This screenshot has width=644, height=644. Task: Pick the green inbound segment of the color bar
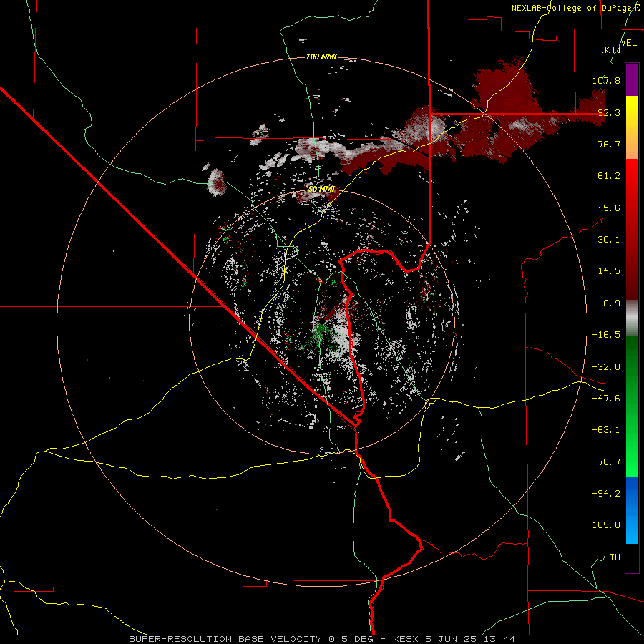pos(632,406)
